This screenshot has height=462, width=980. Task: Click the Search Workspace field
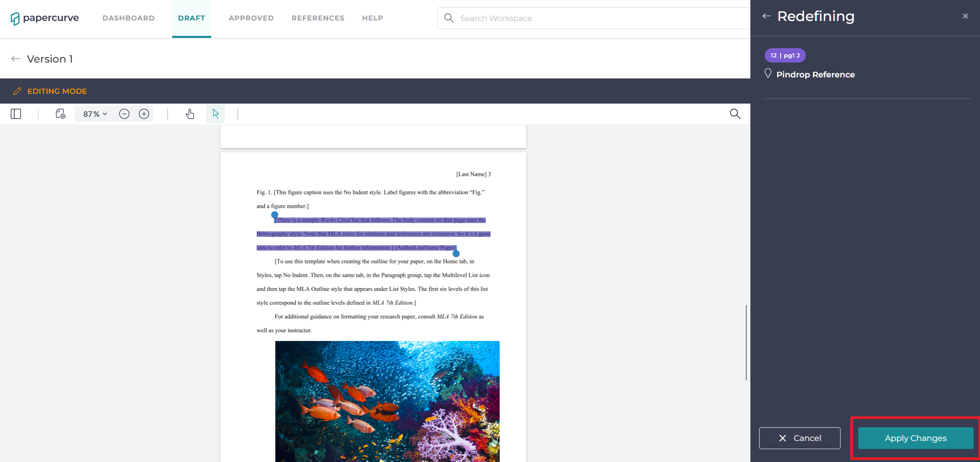tap(594, 18)
